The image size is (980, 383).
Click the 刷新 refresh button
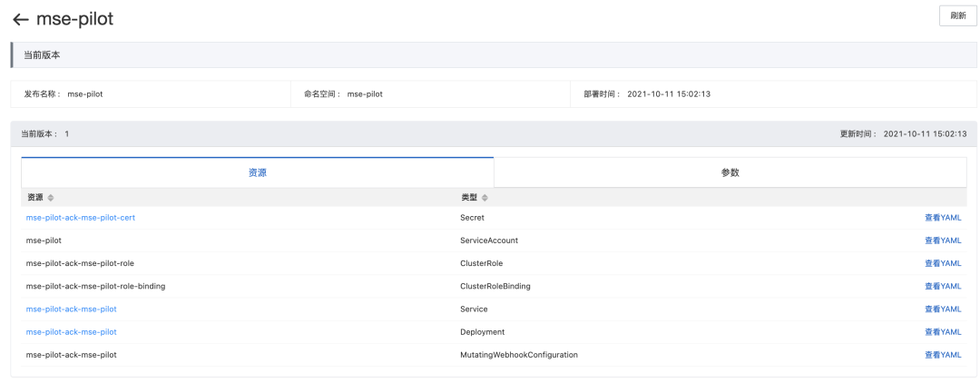[957, 15]
